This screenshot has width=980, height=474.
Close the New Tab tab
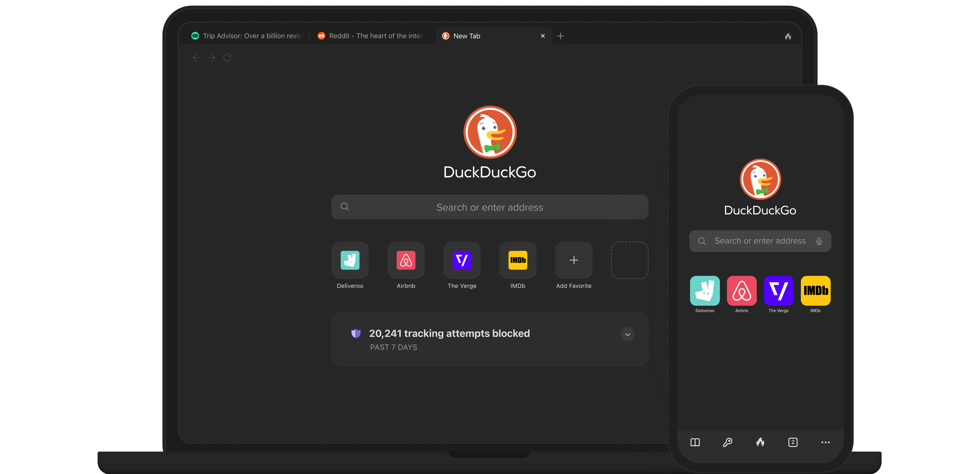coord(543,36)
